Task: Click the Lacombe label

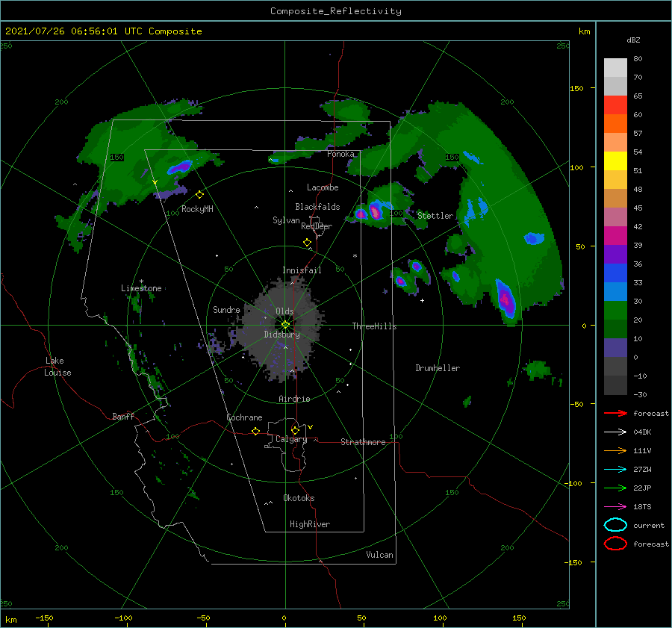Action: coord(323,187)
